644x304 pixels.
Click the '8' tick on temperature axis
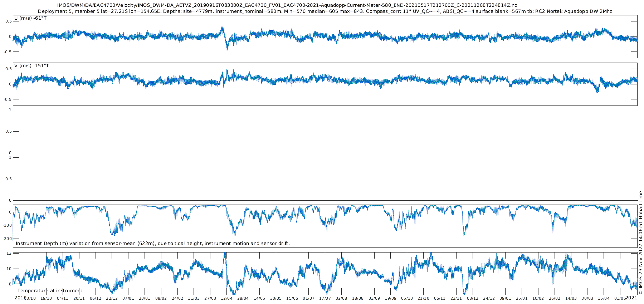point(10,284)
